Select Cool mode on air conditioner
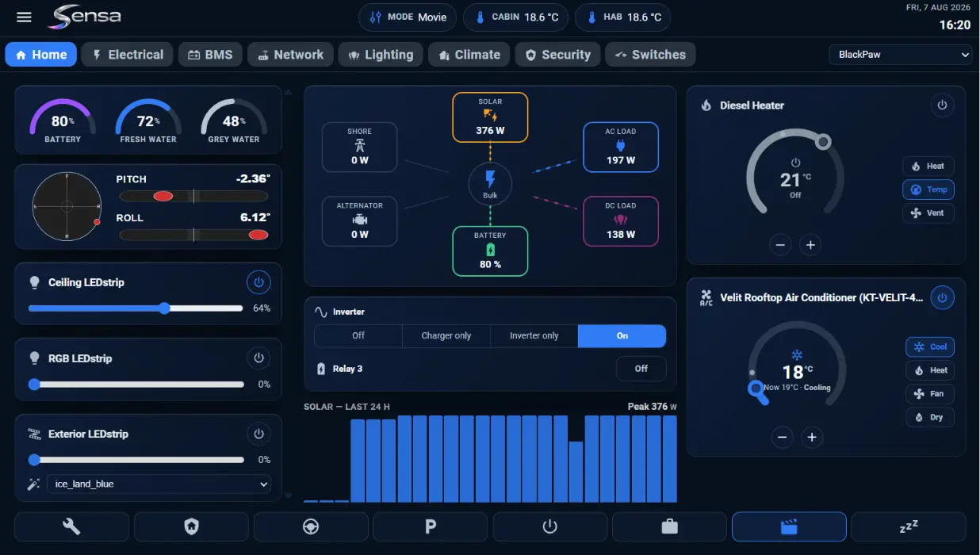980x555 pixels. [x=929, y=347]
